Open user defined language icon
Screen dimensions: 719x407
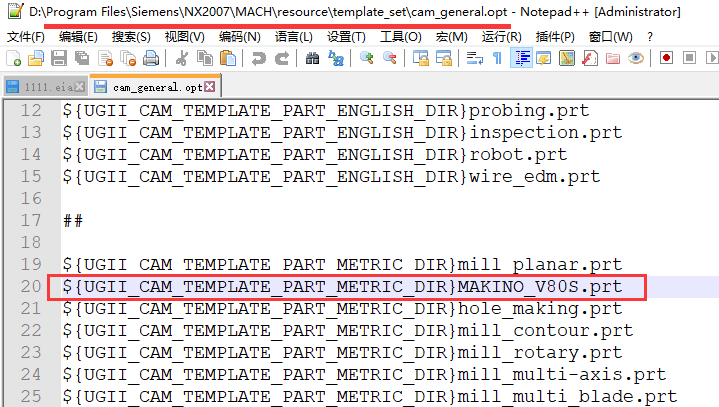point(544,58)
